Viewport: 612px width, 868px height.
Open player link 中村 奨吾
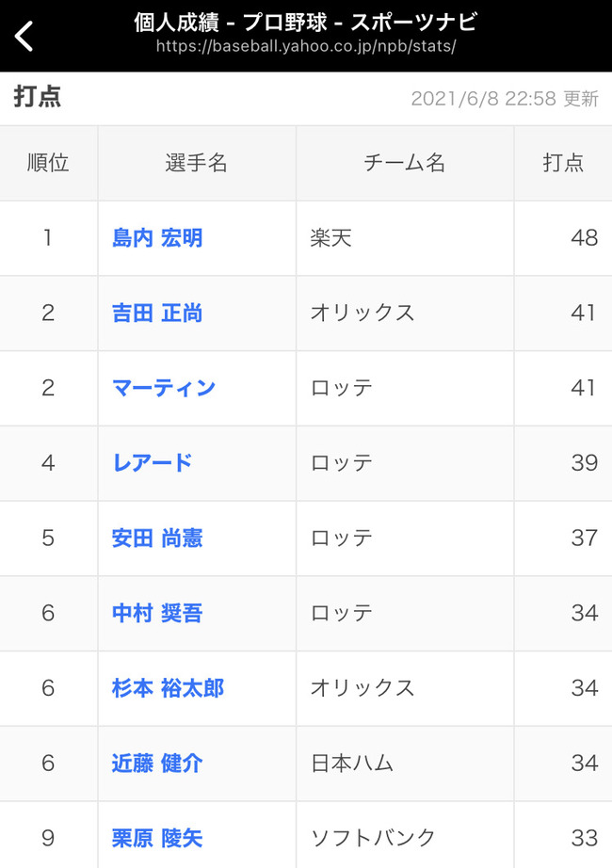pyautogui.click(x=157, y=614)
